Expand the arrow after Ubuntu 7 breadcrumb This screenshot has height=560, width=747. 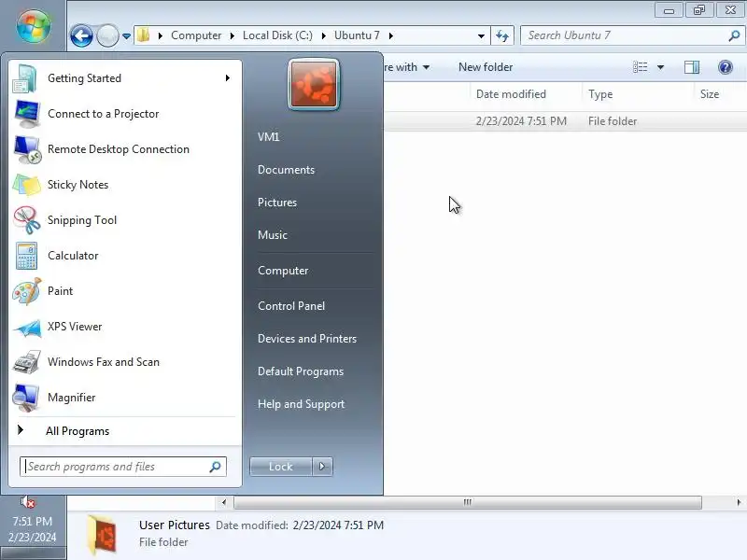pyautogui.click(x=391, y=35)
